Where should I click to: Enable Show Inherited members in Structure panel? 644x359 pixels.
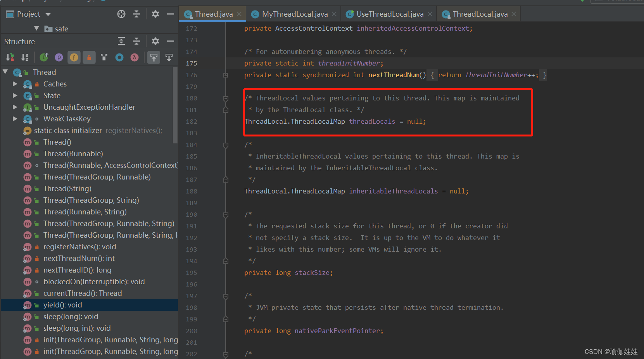pos(44,57)
